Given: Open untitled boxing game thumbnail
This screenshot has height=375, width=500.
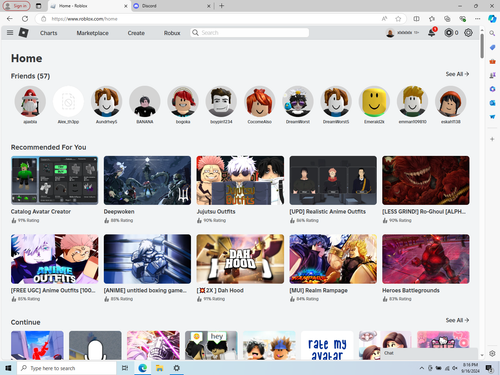Looking at the screenshot, I should tap(147, 259).
